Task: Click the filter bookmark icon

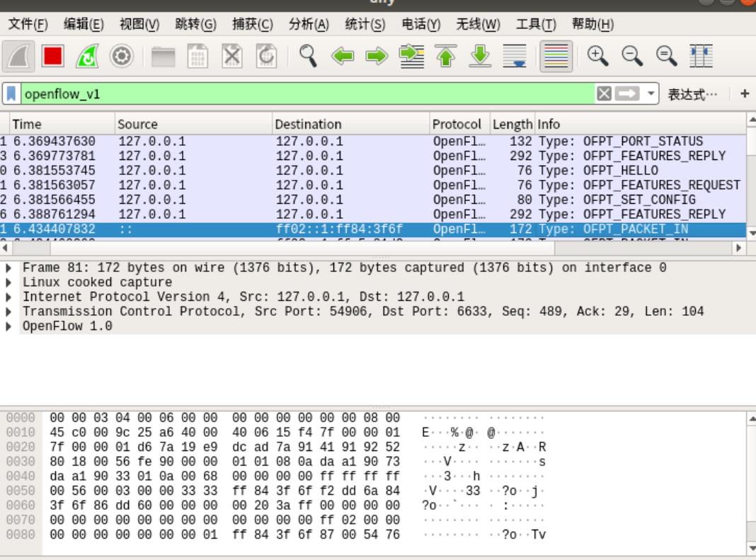Action: (11, 93)
